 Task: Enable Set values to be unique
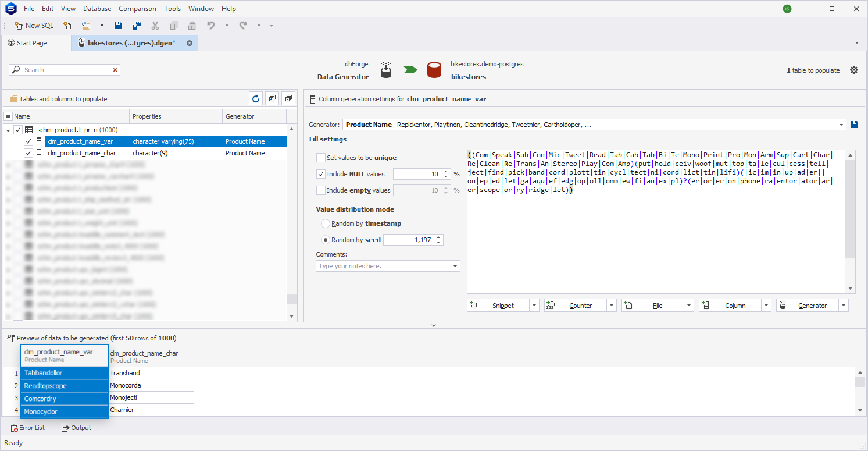coord(321,158)
